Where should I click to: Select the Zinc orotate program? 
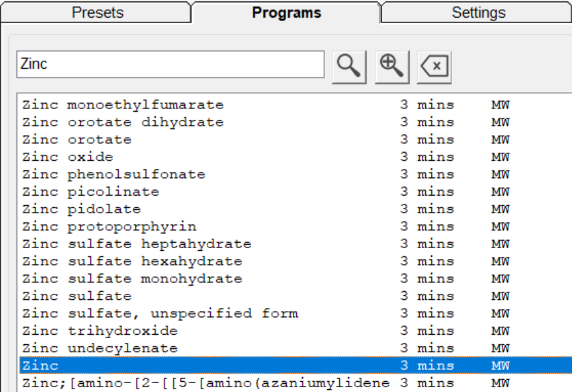click(77, 140)
